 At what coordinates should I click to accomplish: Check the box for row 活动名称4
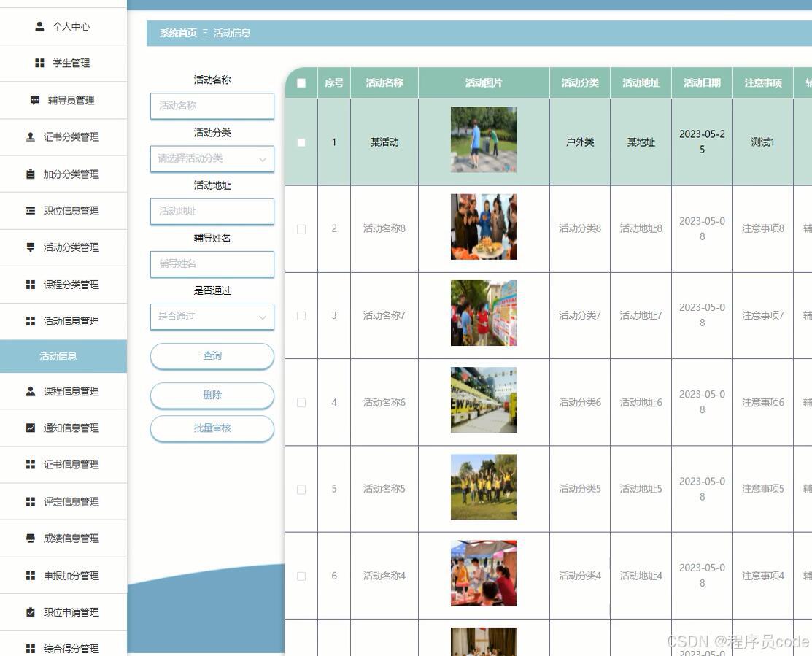301,576
